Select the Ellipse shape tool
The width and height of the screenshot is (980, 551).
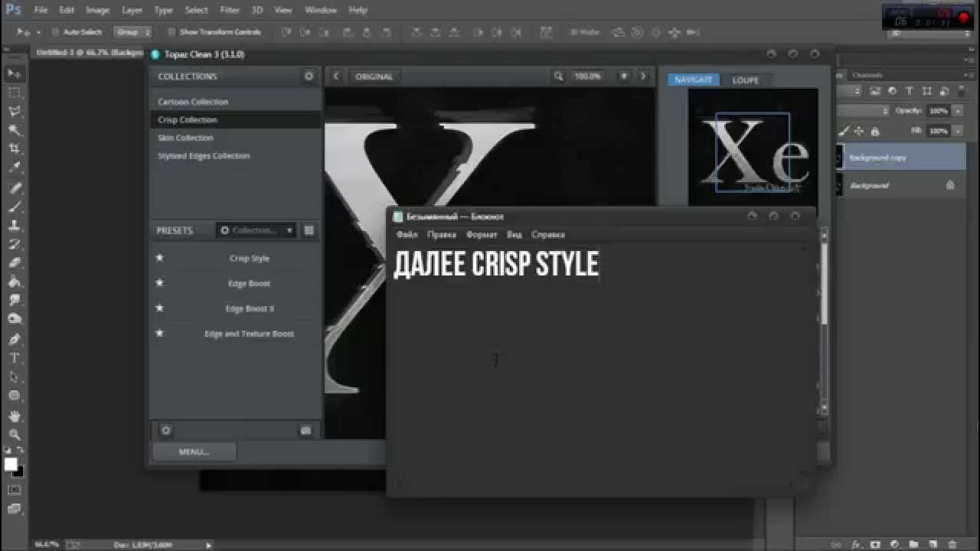15,396
